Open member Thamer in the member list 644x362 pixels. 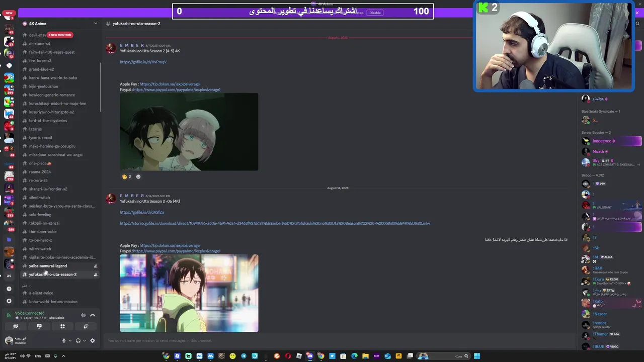click(x=611, y=335)
